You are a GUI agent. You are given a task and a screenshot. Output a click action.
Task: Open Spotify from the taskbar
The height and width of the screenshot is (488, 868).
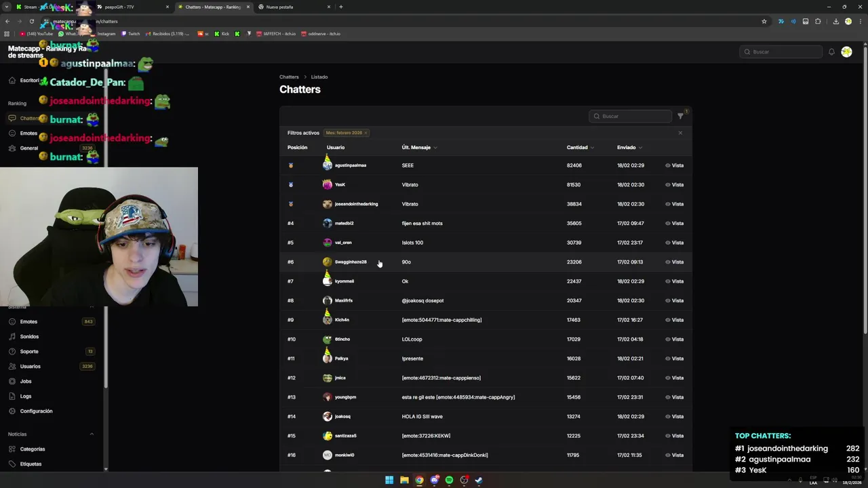pyautogui.click(x=449, y=480)
